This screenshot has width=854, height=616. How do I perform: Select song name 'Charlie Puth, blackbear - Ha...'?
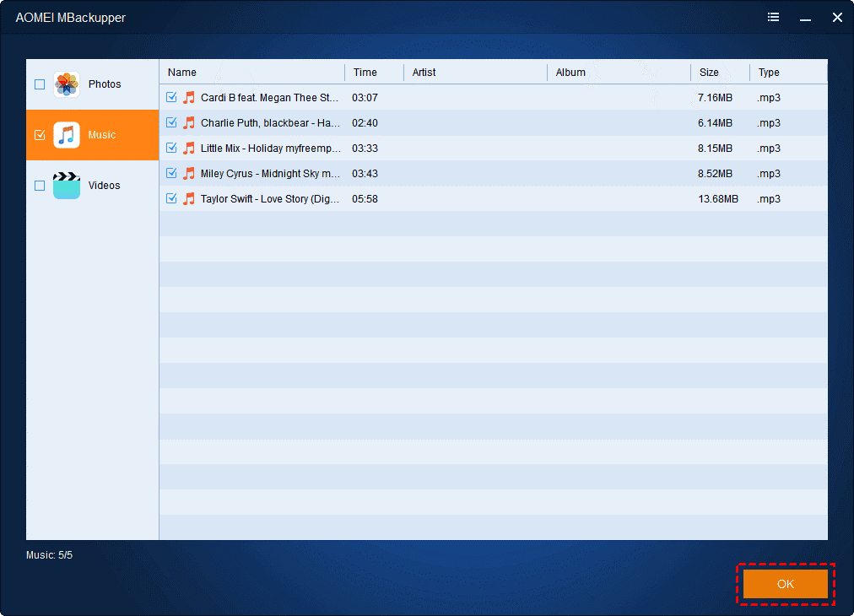click(x=270, y=123)
